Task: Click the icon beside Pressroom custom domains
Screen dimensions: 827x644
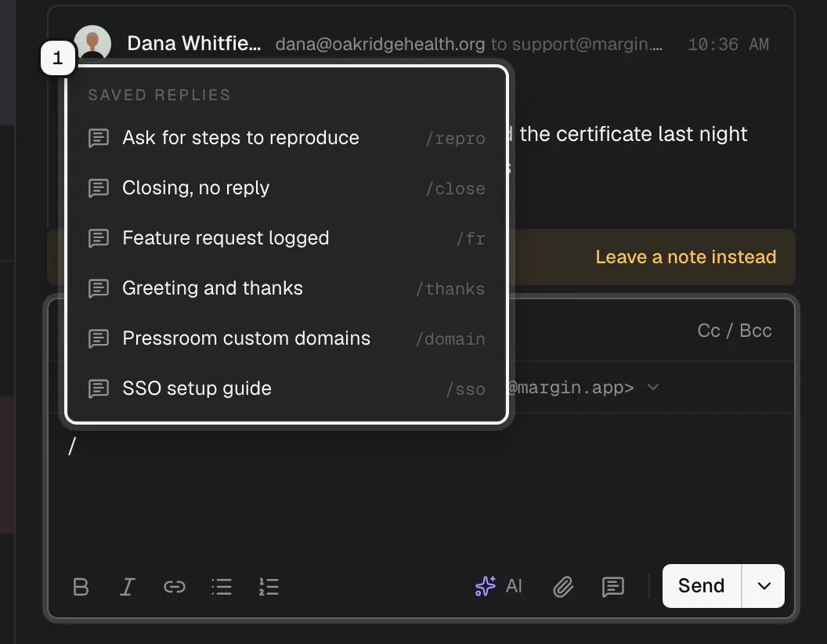Action: pos(99,338)
